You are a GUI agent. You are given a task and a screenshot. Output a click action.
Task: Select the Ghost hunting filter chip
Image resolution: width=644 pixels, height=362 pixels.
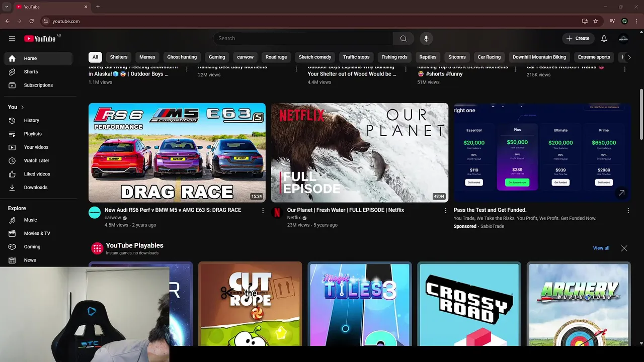[182, 57]
